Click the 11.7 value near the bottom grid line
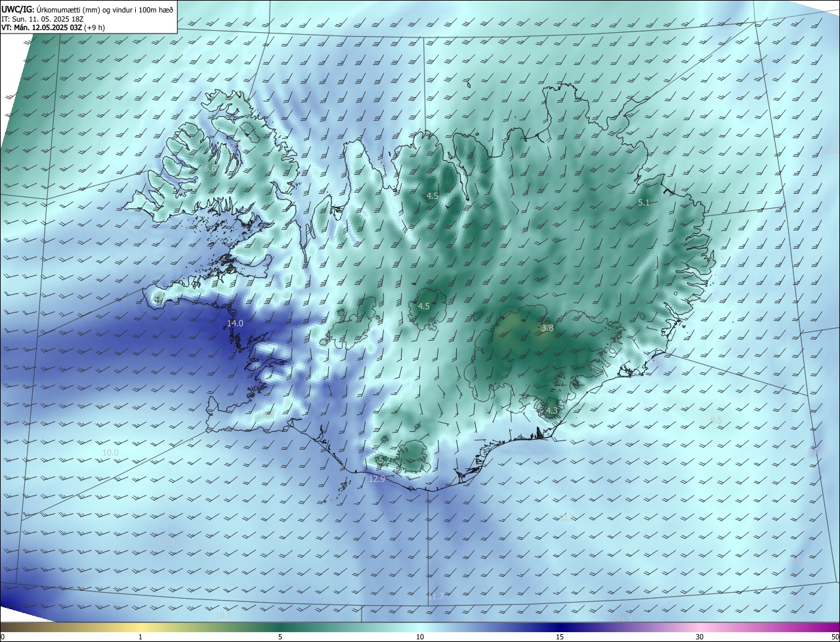 point(436,597)
